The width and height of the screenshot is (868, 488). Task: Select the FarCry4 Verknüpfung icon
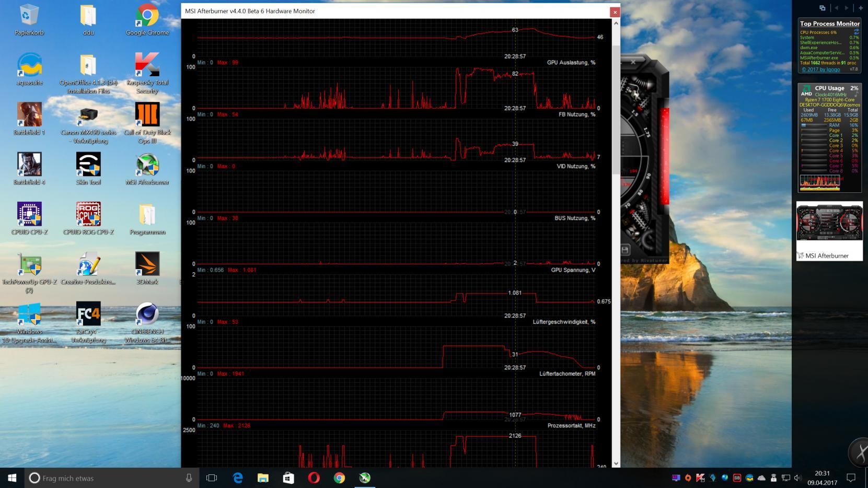tap(88, 322)
